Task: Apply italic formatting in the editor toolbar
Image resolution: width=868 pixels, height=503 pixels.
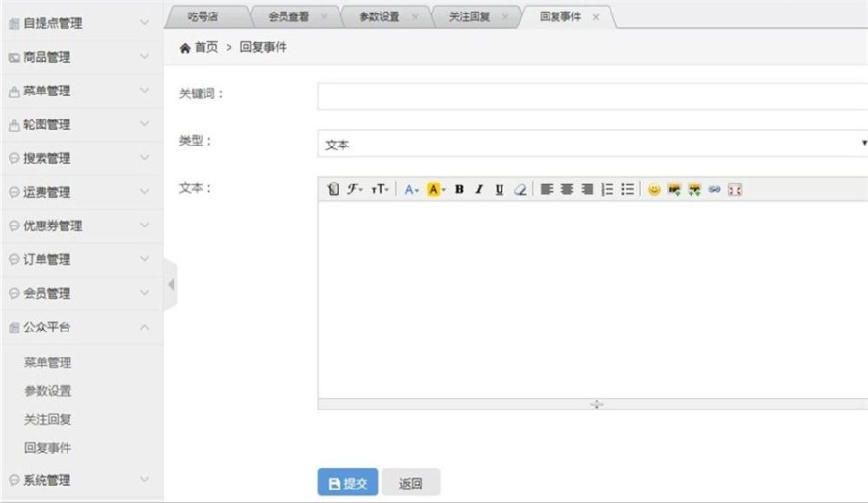Action: (479, 190)
